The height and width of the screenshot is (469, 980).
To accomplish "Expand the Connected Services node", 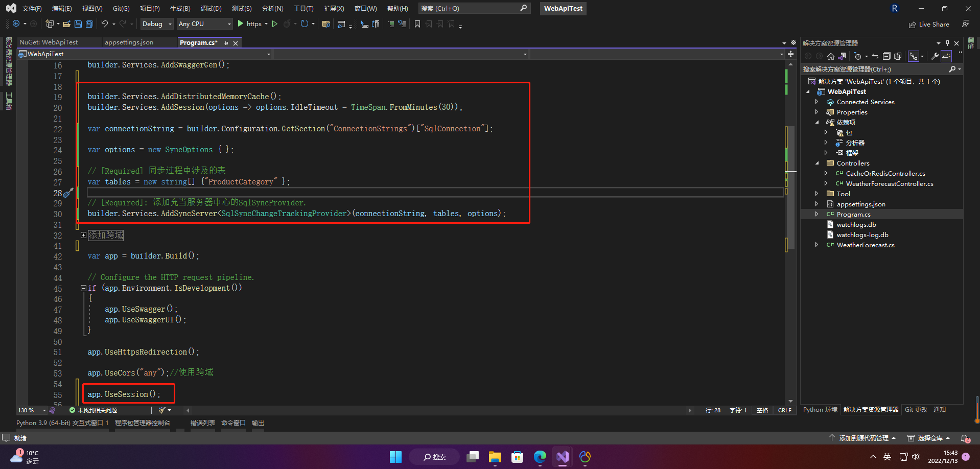I will 817,102.
